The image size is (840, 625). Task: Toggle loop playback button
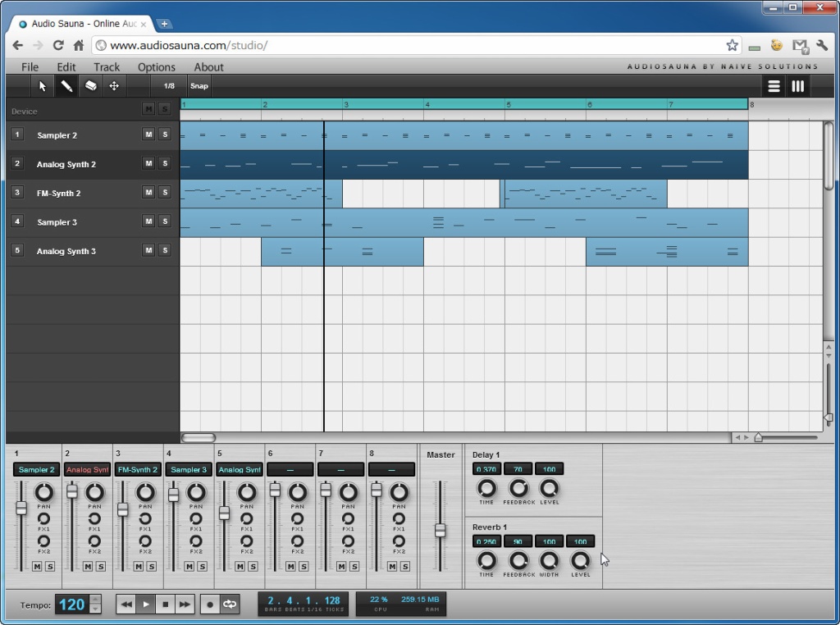[x=230, y=604]
